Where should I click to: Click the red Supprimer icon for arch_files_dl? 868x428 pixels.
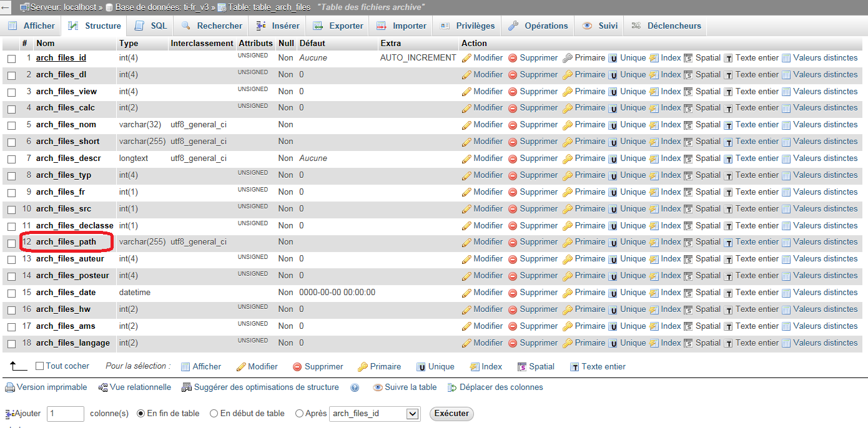pos(513,75)
